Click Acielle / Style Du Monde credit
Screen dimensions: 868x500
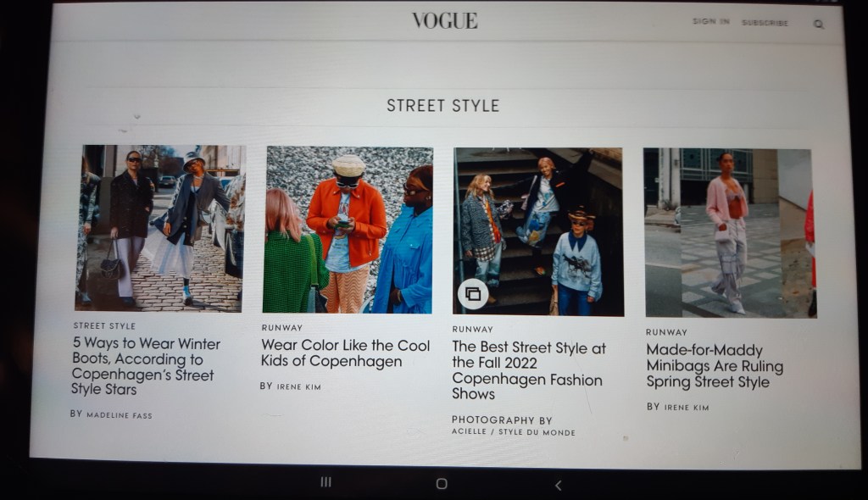click(x=513, y=432)
